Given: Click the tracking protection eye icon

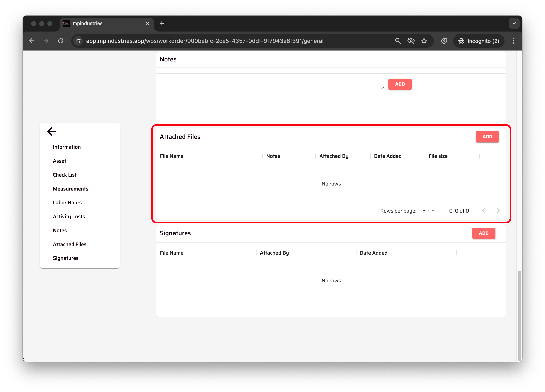Looking at the screenshot, I should (x=411, y=41).
